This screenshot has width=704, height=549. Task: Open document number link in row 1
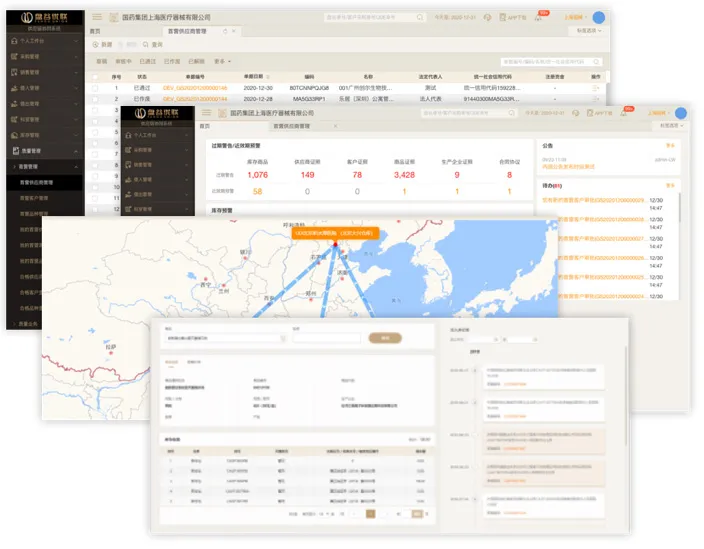195,88
